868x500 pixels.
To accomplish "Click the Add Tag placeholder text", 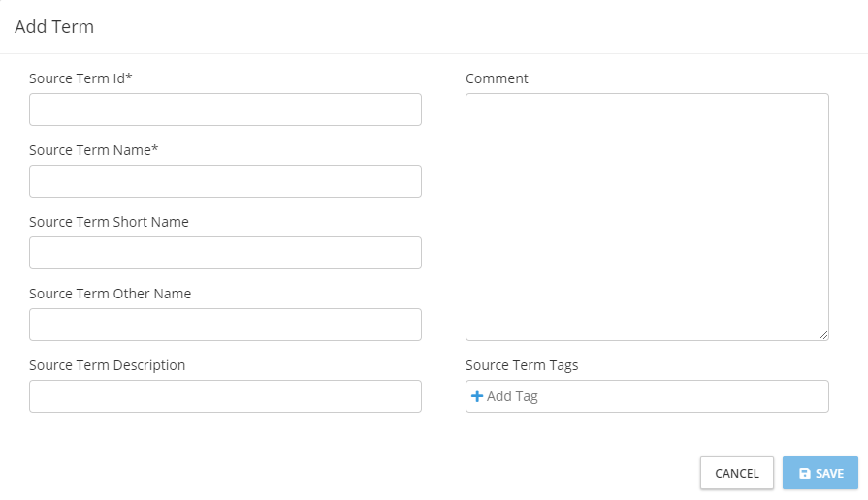I will [x=512, y=396].
